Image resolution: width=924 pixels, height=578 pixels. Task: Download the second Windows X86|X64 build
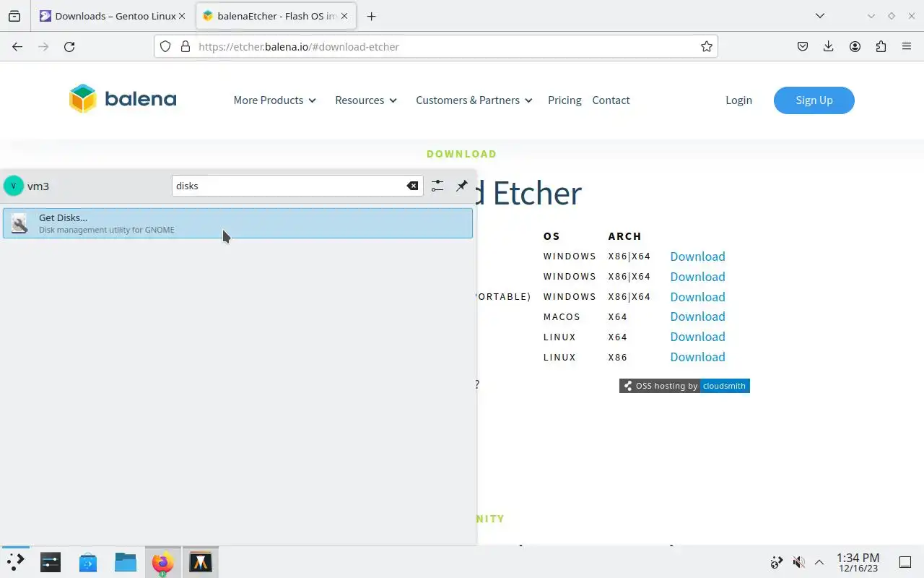click(x=697, y=277)
